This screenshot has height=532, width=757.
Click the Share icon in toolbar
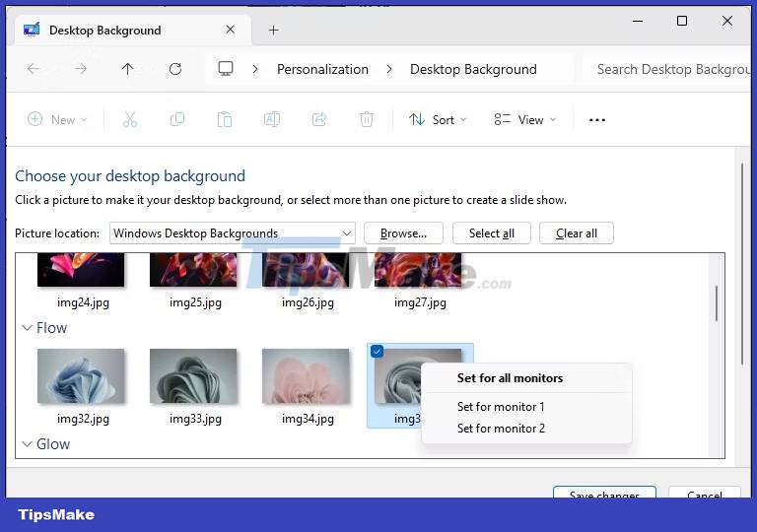click(x=319, y=119)
